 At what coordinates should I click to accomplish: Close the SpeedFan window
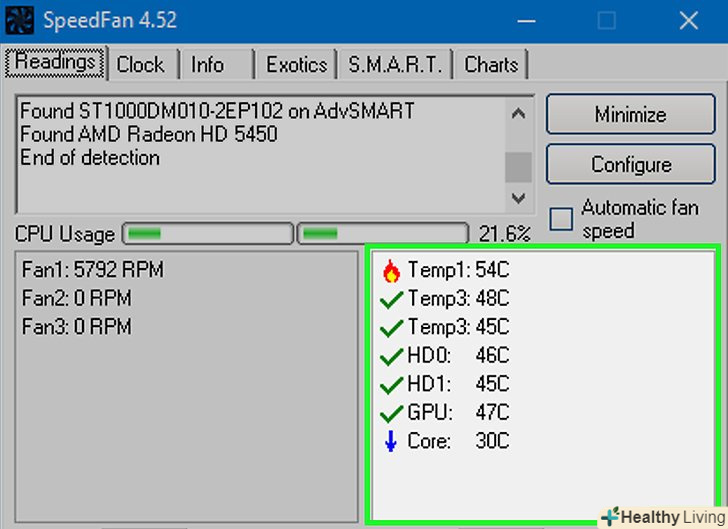689,21
